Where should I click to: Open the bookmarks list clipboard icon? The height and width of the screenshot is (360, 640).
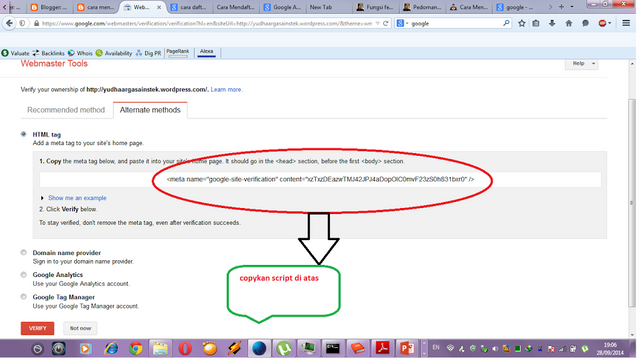[x=536, y=23]
